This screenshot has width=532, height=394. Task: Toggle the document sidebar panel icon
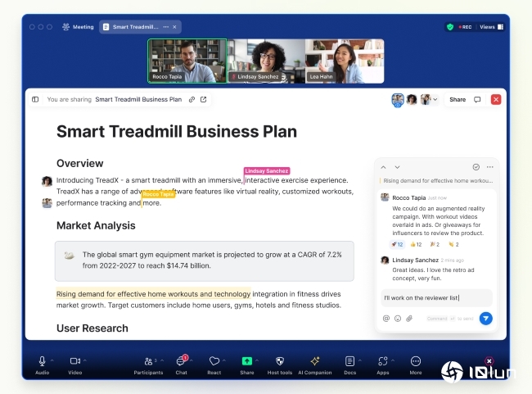tap(35, 99)
